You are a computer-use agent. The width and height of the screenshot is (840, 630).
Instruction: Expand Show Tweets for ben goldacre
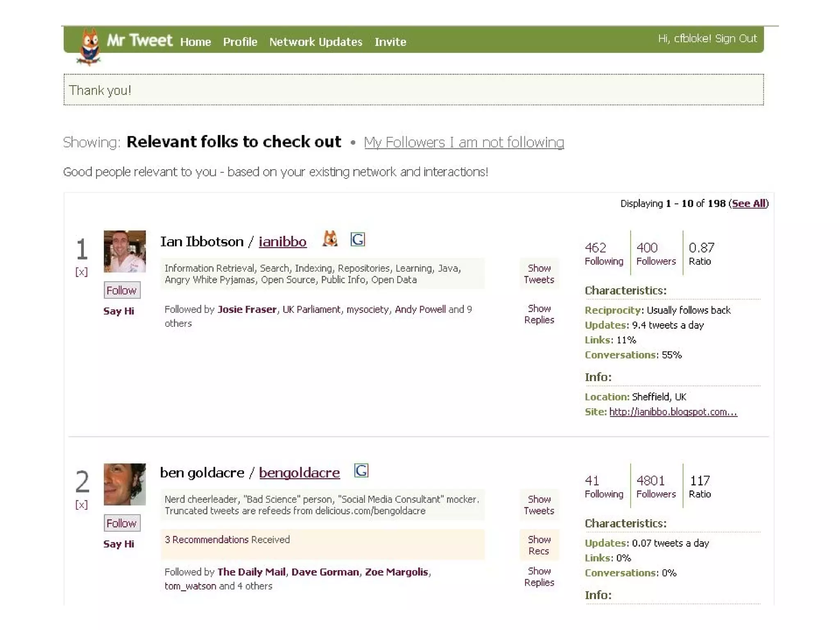point(539,505)
